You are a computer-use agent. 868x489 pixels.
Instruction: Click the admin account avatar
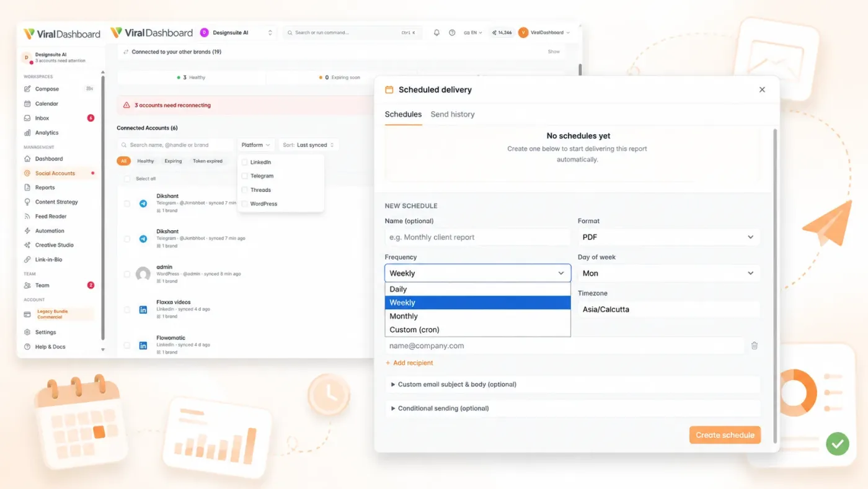[x=143, y=274]
